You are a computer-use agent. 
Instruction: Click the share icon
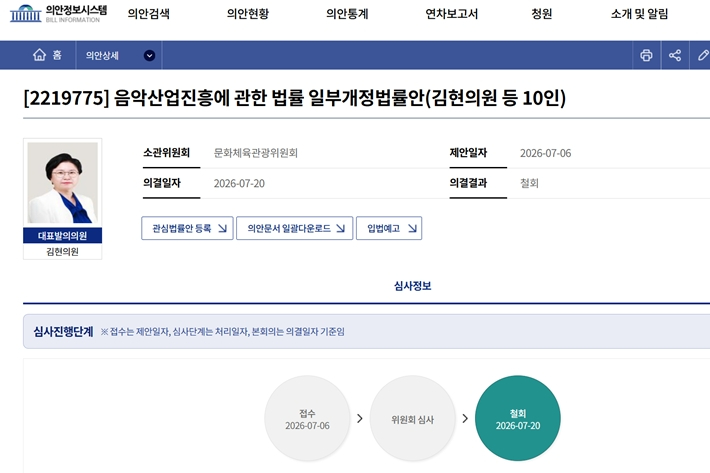(675, 55)
